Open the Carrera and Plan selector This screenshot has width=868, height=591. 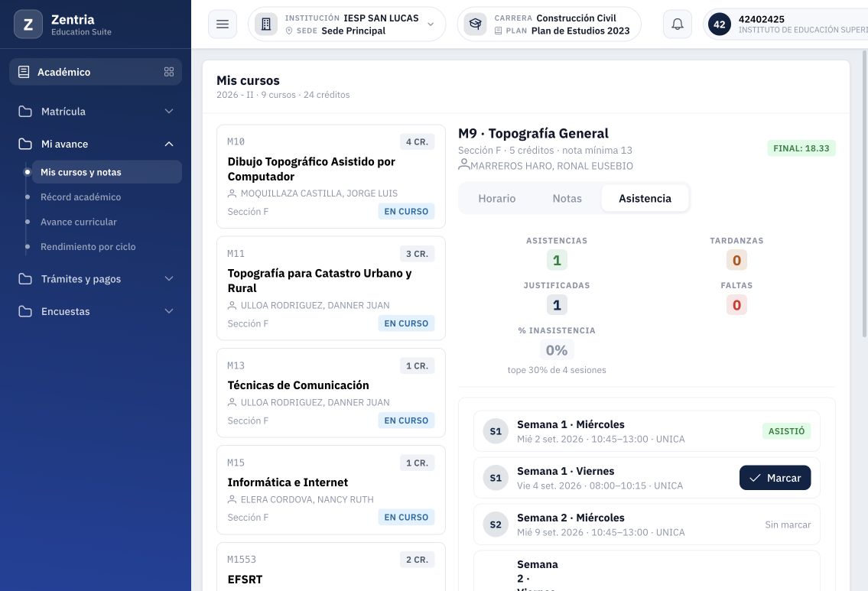click(x=549, y=24)
